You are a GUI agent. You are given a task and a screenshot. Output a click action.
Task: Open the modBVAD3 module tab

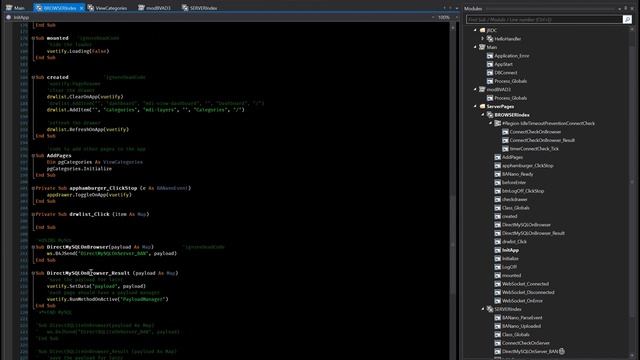tap(155, 8)
